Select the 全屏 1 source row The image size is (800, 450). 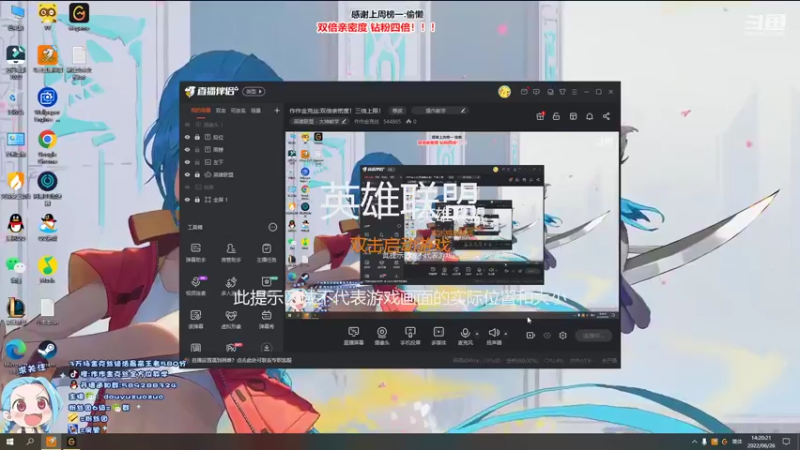(232, 199)
